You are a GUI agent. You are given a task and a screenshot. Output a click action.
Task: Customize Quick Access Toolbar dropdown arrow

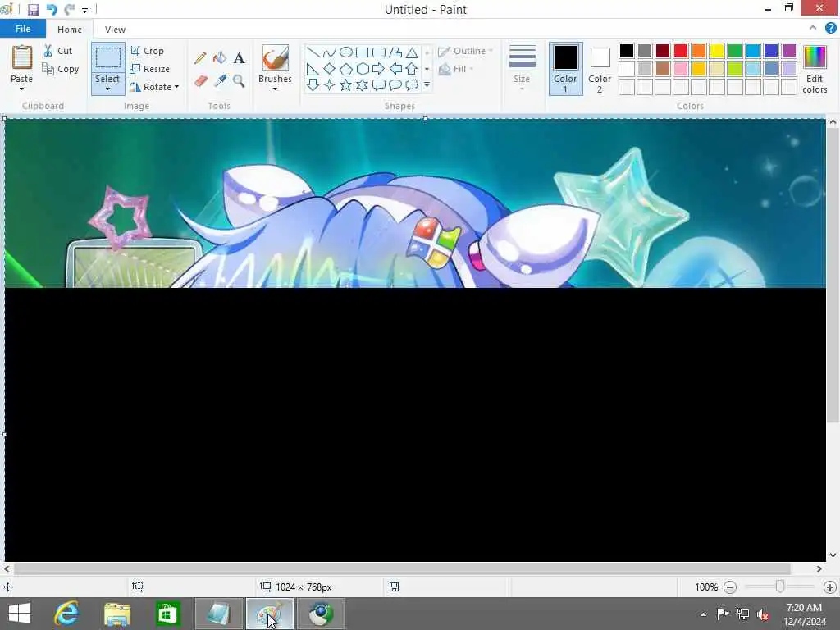84,10
